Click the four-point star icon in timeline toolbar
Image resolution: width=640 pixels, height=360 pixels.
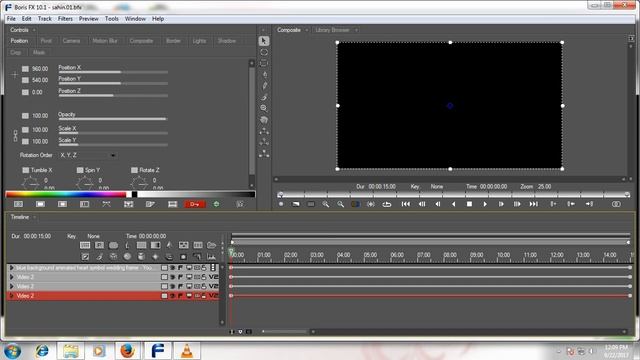pos(155,256)
